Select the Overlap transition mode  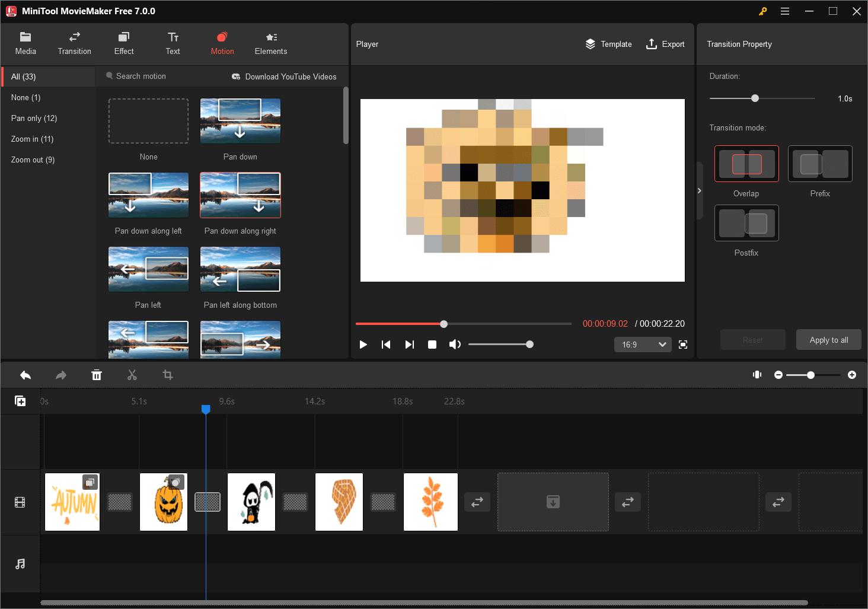click(x=746, y=164)
